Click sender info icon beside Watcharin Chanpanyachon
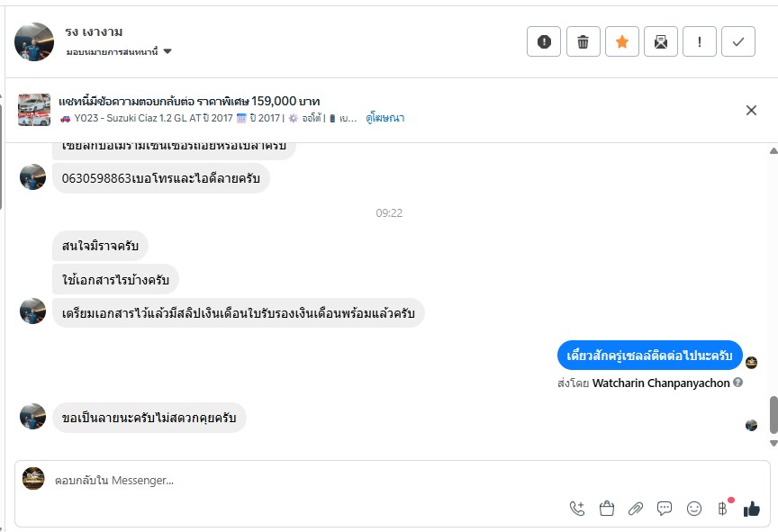 pos(737,383)
